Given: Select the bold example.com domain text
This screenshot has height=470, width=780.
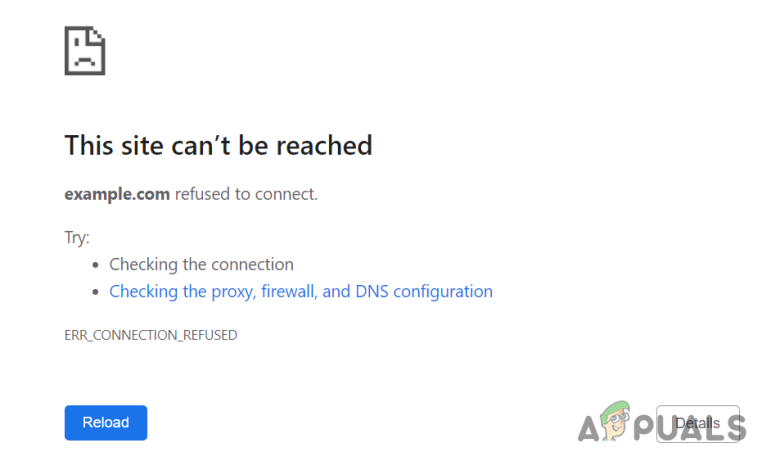Looking at the screenshot, I should pos(117,194).
